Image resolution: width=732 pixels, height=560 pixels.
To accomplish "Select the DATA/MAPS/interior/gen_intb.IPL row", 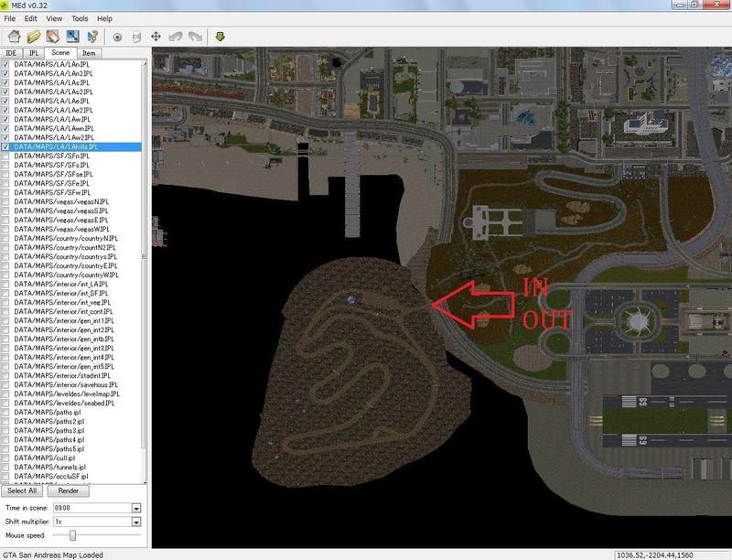I will coord(72,339).
